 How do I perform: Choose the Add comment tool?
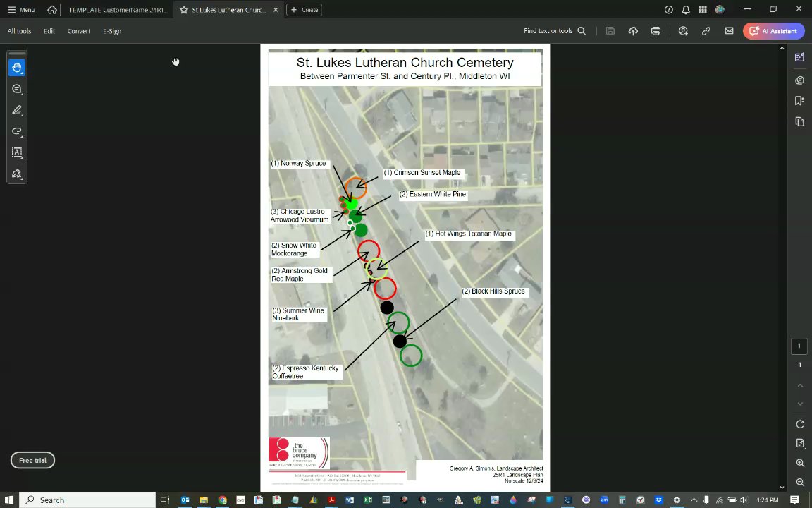17,89
